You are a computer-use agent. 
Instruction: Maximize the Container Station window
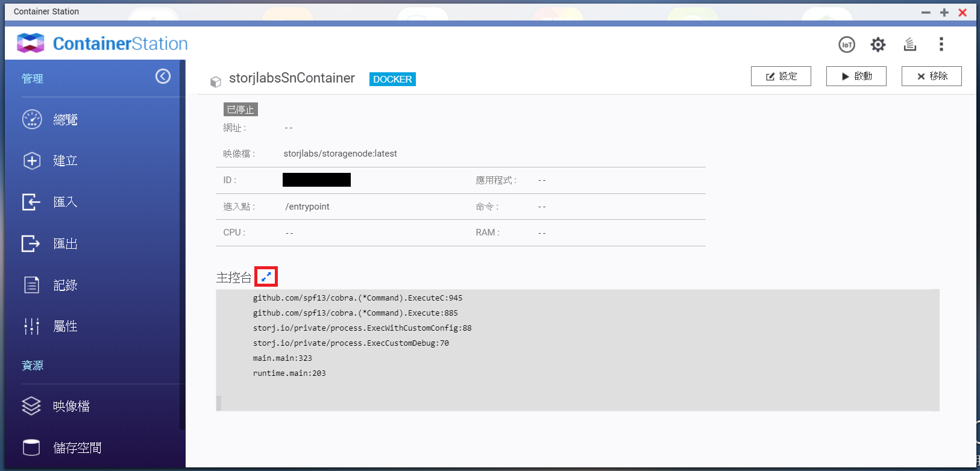(x=944, y=12)
